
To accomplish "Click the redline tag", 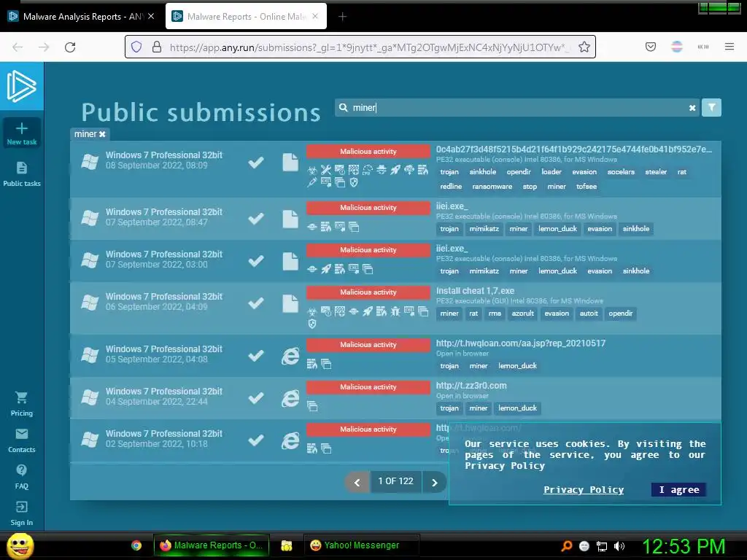I will 451,187.
